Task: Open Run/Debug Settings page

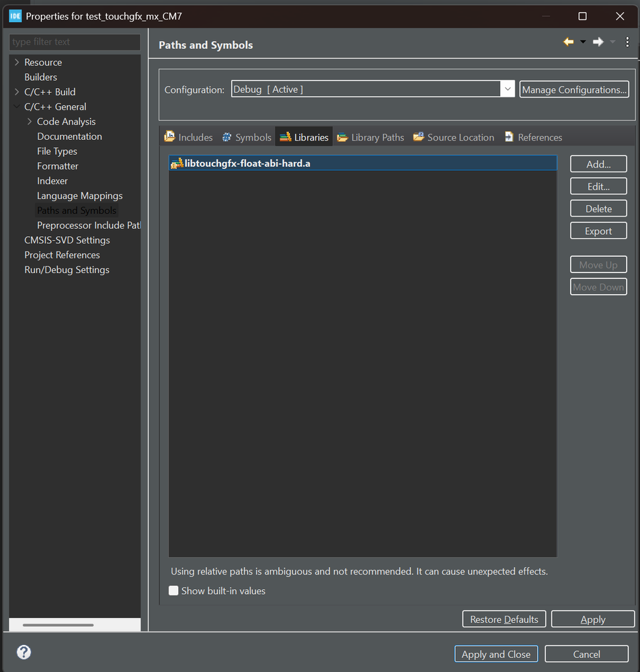Action: (67, 270)
